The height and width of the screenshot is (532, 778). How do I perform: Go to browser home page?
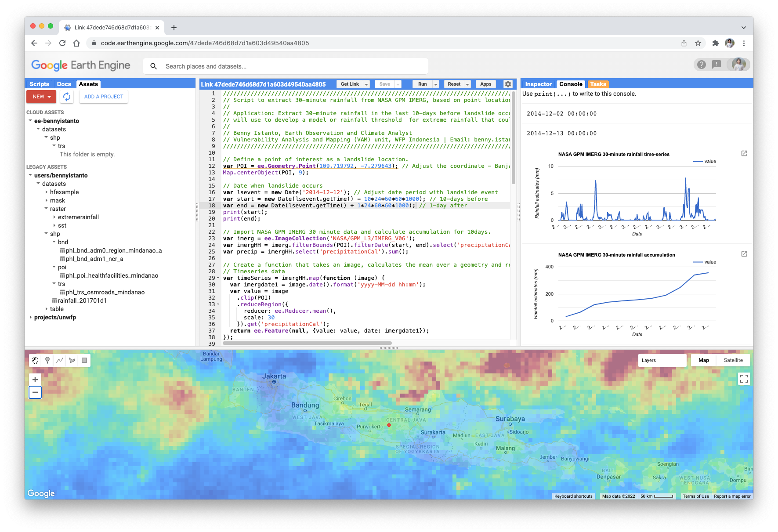pyautogui.click(x=76, y=43)
